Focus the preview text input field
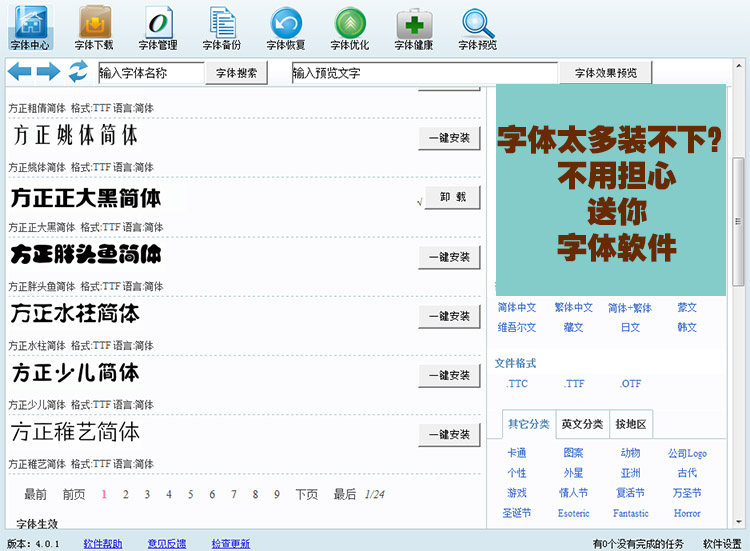Image resolution: width=750 pixels, height=551 pixels. pyautogui.click(x=425, y=73)
